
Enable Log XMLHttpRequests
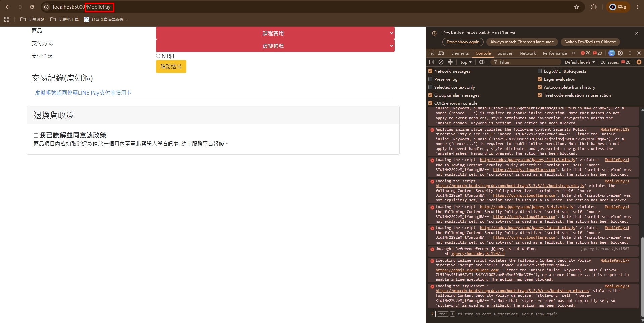540,71
